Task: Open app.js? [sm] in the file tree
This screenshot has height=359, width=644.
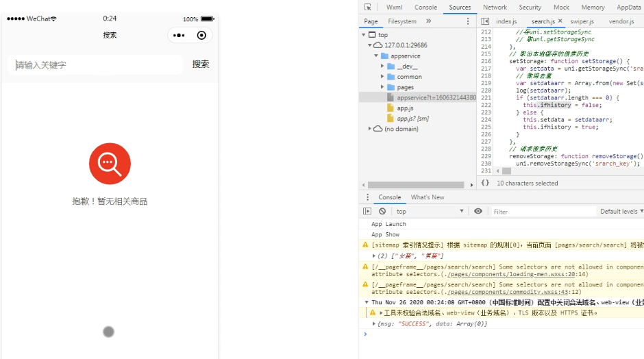Action: click(x=412, y=119)
